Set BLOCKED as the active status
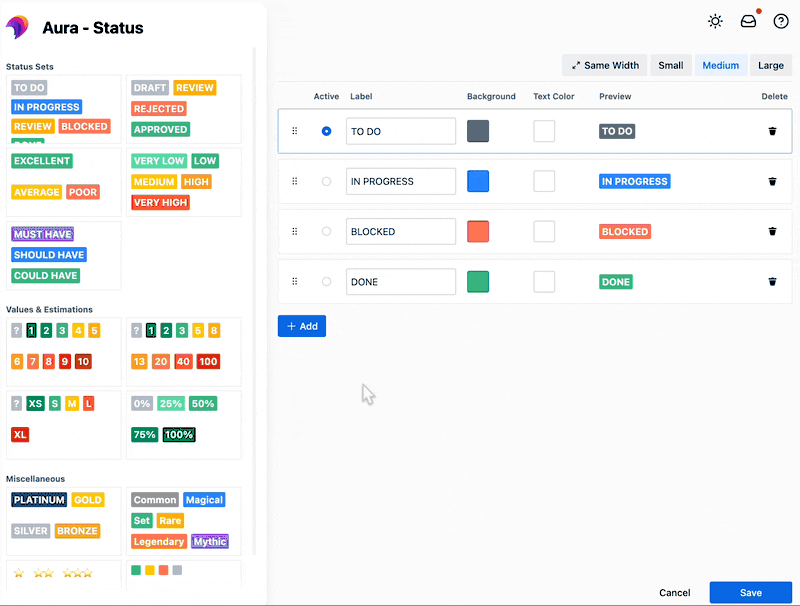This screenshot has width=800, height=606. coord(324,231)
